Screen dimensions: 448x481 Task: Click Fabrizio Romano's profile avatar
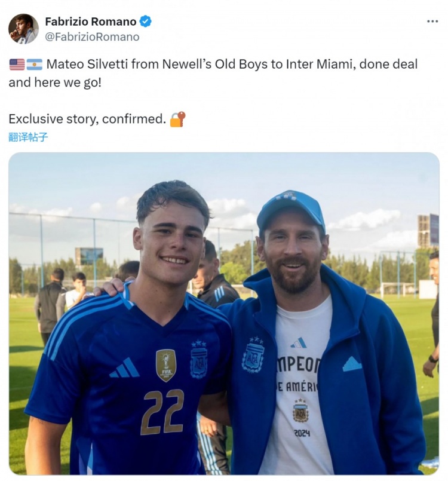point(23,29)
